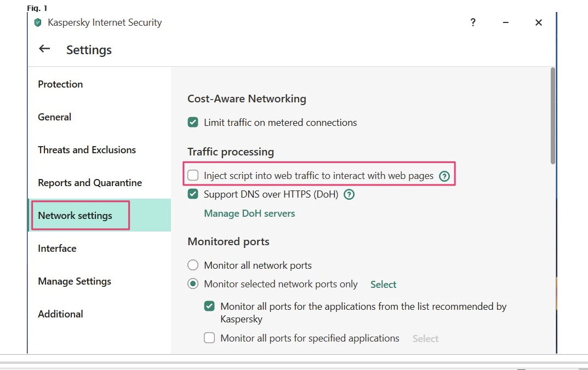Click Select link for selected network ports

(383, 285)
